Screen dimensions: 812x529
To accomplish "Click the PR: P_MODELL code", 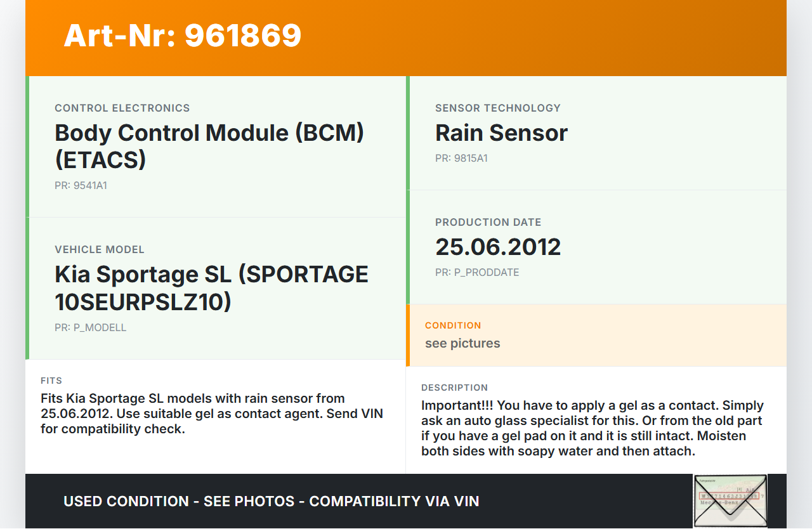I will pos(91,327).
